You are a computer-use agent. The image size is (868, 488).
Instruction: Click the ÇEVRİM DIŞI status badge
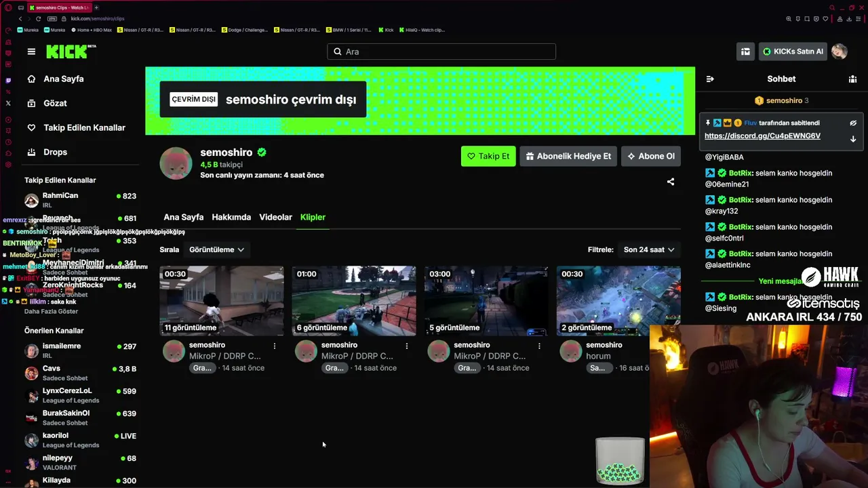tap(193, 99)
